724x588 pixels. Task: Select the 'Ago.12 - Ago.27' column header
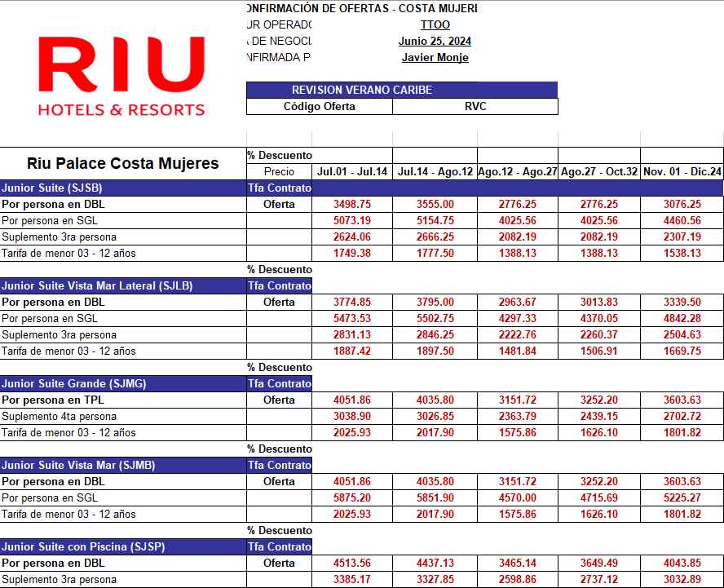point(518,172)
